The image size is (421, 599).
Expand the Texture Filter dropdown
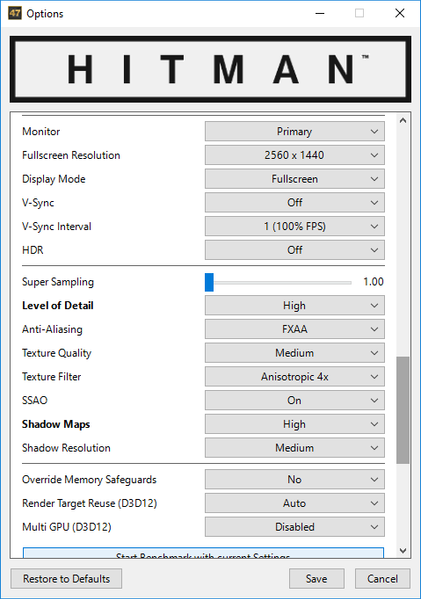(x=295, y=377)
